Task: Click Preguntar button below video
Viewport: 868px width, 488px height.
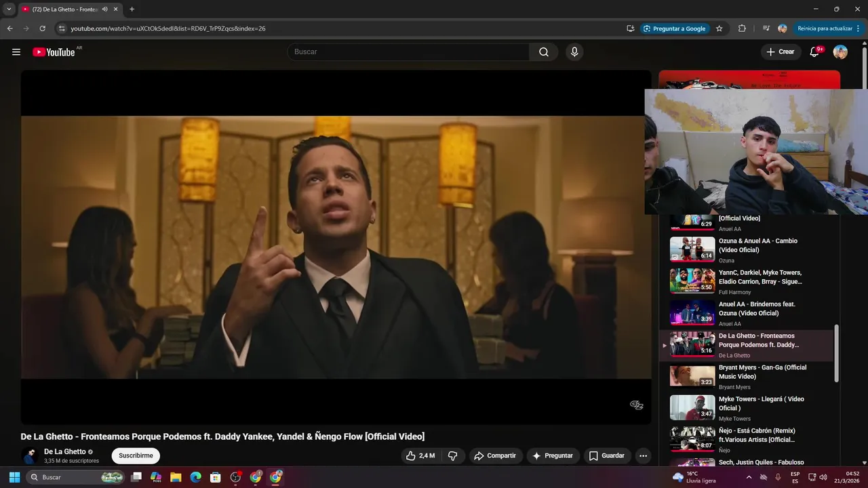Action: [553, 455]
